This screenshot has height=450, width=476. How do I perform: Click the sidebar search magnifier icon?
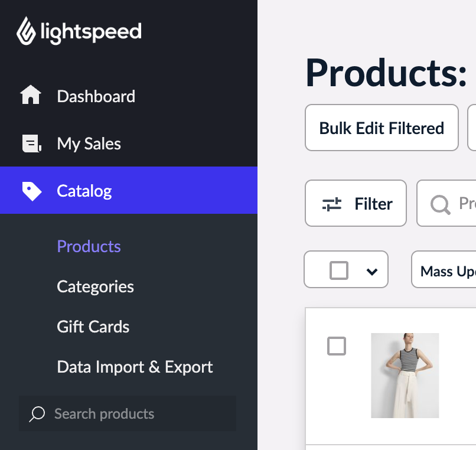[37, 414]
